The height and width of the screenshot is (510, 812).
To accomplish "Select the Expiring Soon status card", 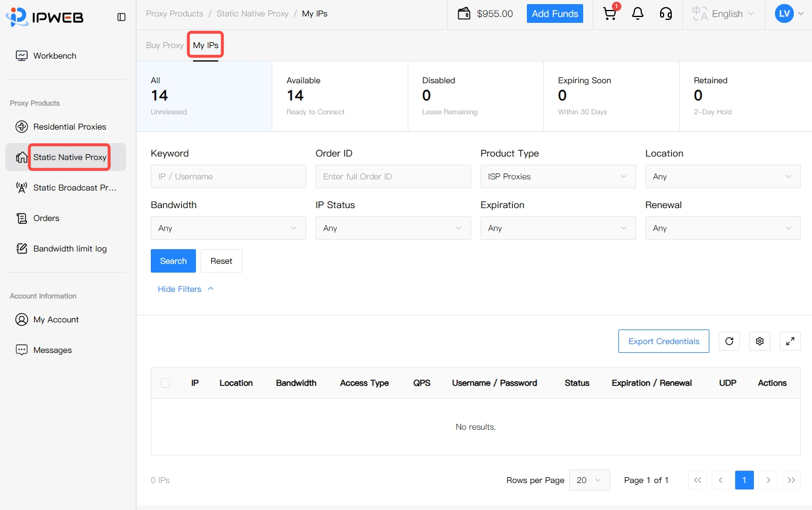I will click(611, 96).
